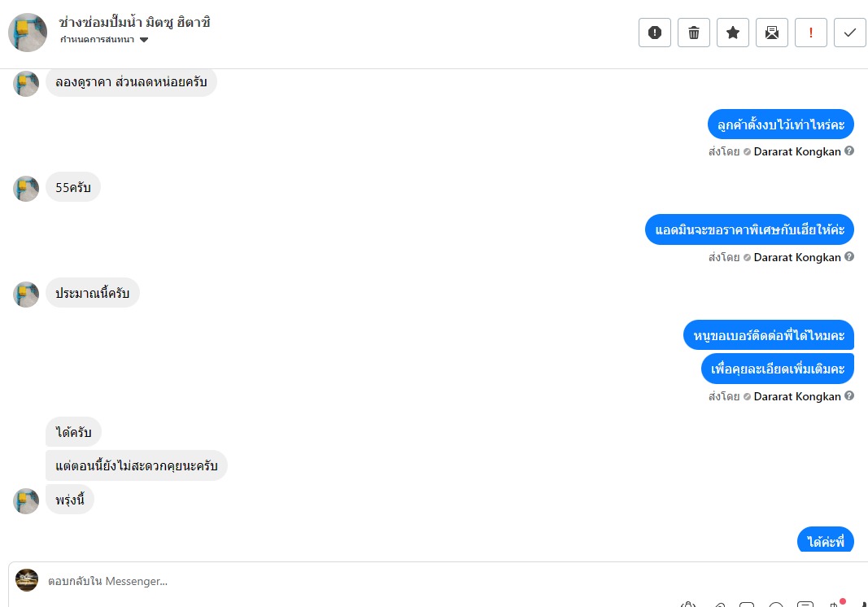868x607 pixels.
Task: Select the customer message แต่ตอนนี้ยังไม่สะดวกคุยนะครับ
Action: click(136, 465)
